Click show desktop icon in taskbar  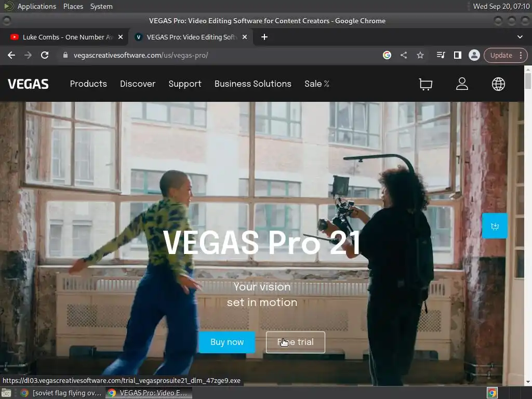click(6, 393)
